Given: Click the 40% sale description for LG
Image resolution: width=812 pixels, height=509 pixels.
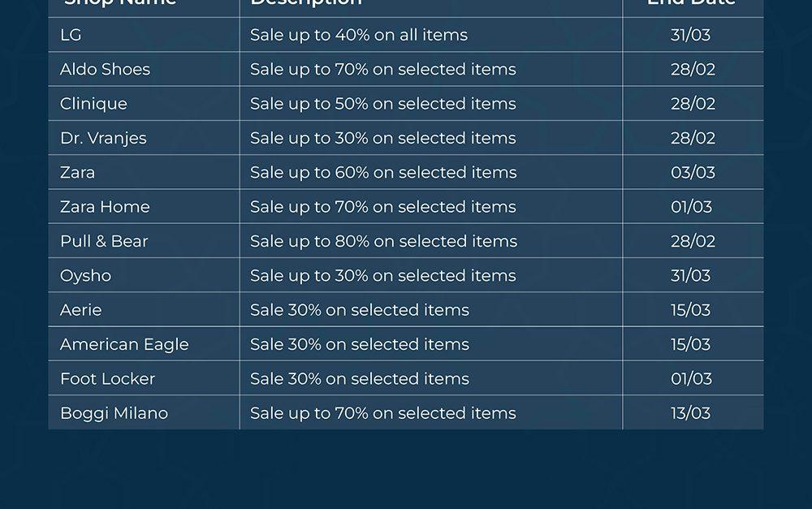Looking at the screenshot, I should 359,35.
